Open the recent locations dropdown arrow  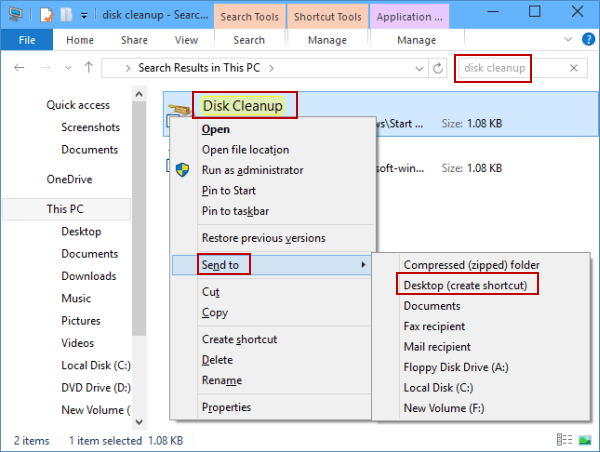tap(68, 68)
